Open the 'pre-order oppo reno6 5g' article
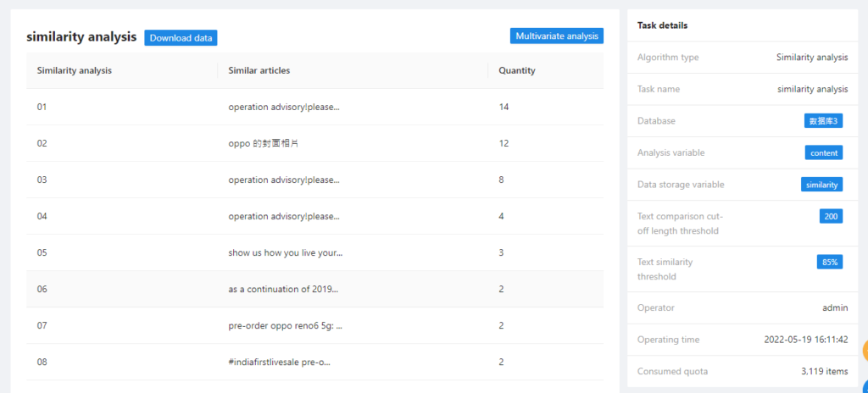The height and width of the screenshot is (393, 868). 285,326
